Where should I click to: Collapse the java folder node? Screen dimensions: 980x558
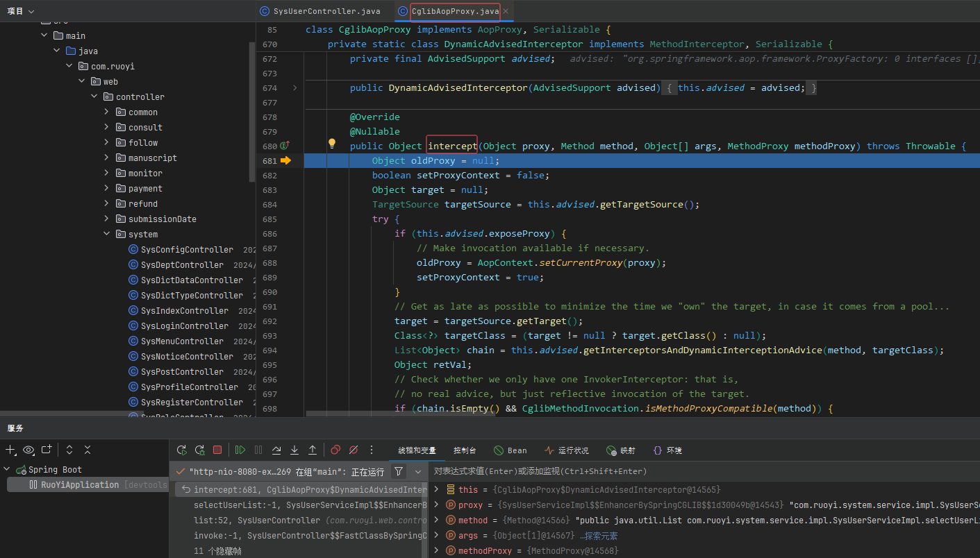[x=56, y=51]
